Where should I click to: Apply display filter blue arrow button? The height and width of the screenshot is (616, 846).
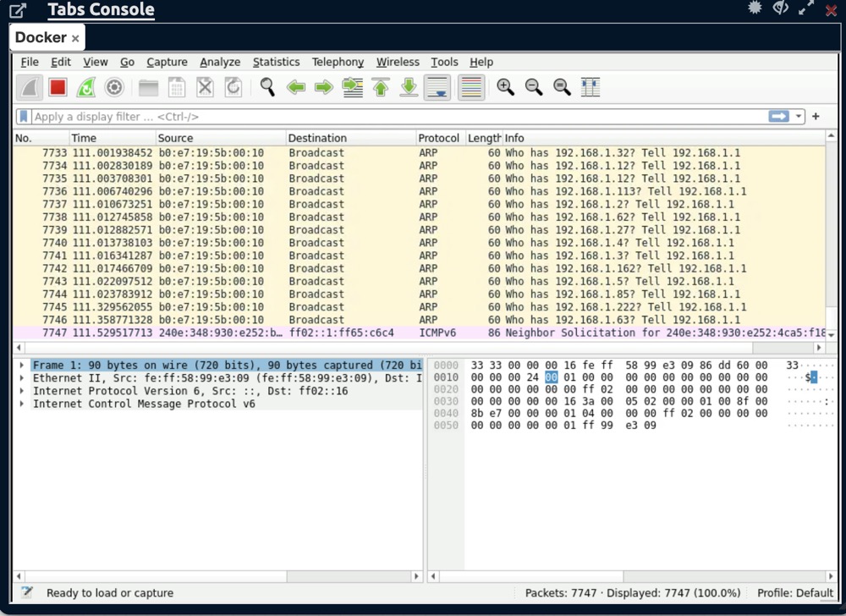778,117
